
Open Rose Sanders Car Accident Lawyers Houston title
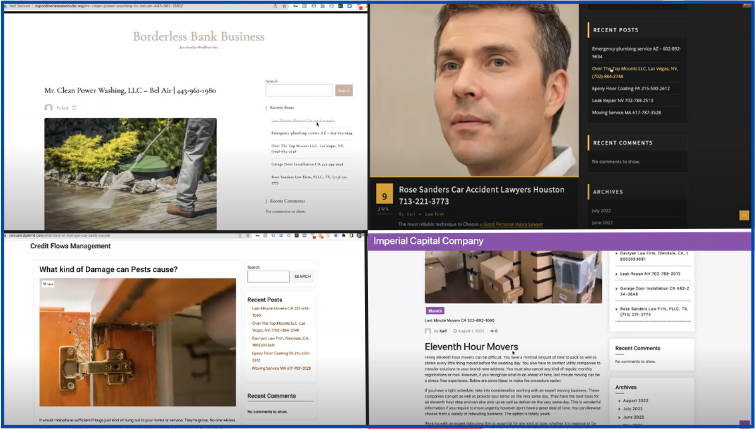(x=481, y=195)
